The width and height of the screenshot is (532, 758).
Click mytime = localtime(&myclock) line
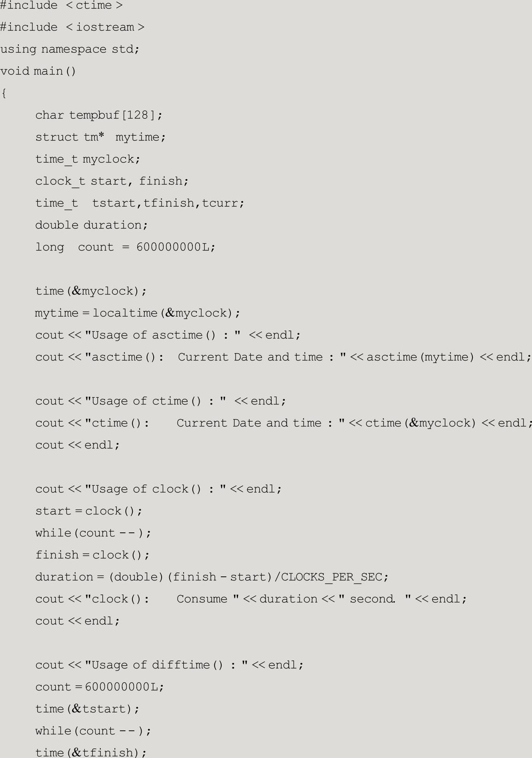[138, 313]
